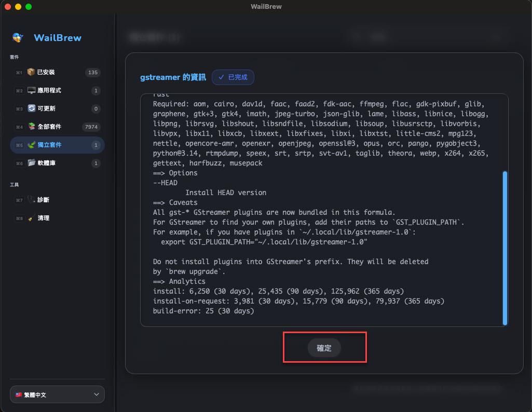Click the chevron arrow on the language selector

click(x=96, y=395)
